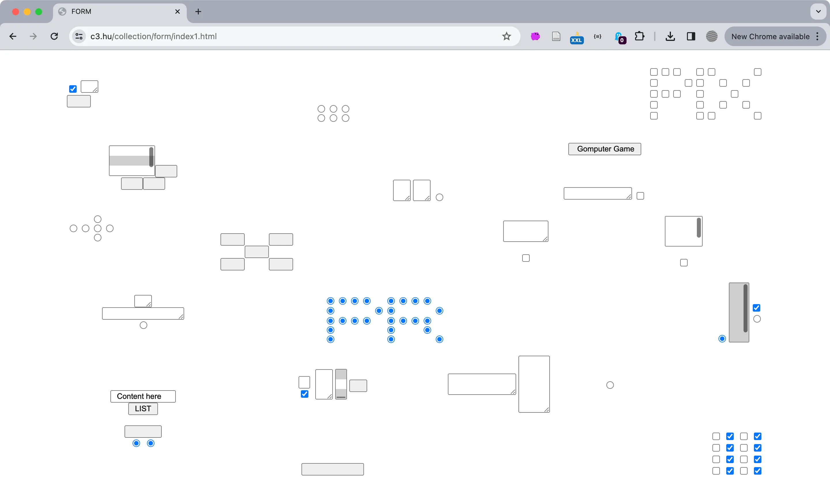Open a new tab with plus button
This screenshot has height=504, width=830.
[198, 12]
